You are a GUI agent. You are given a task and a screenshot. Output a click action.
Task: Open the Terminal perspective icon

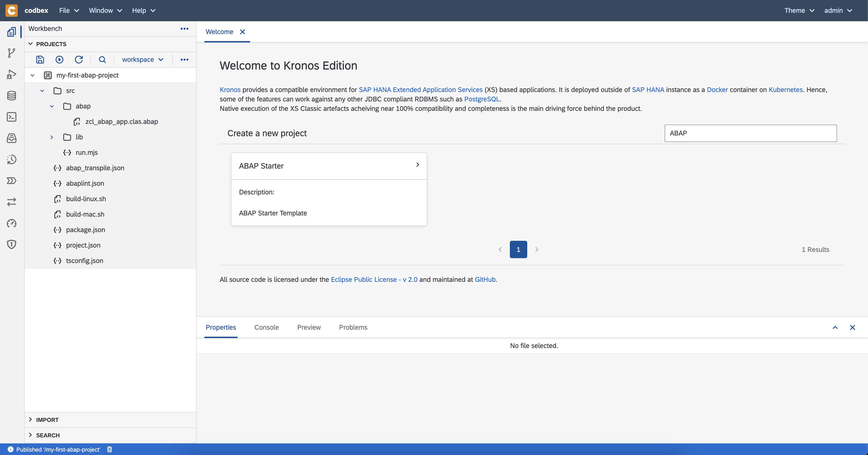(11, 117)
